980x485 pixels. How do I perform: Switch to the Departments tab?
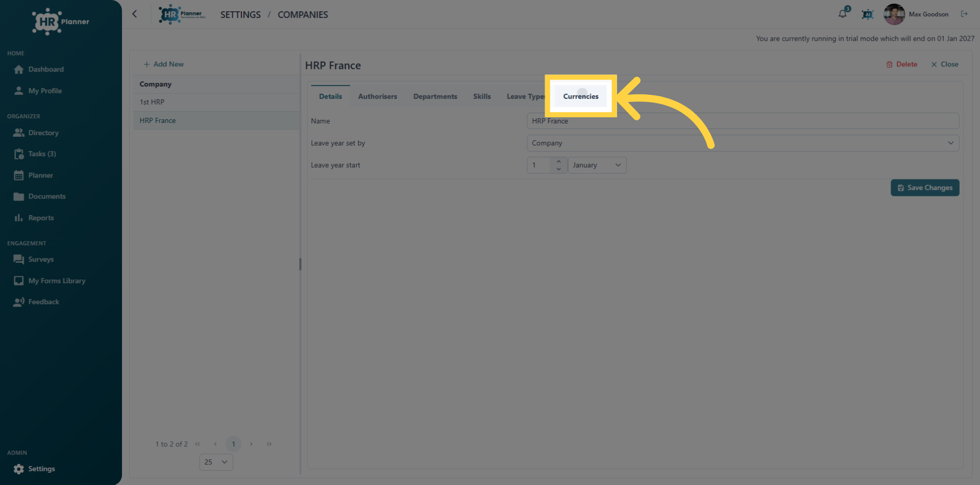click(435, 96)
